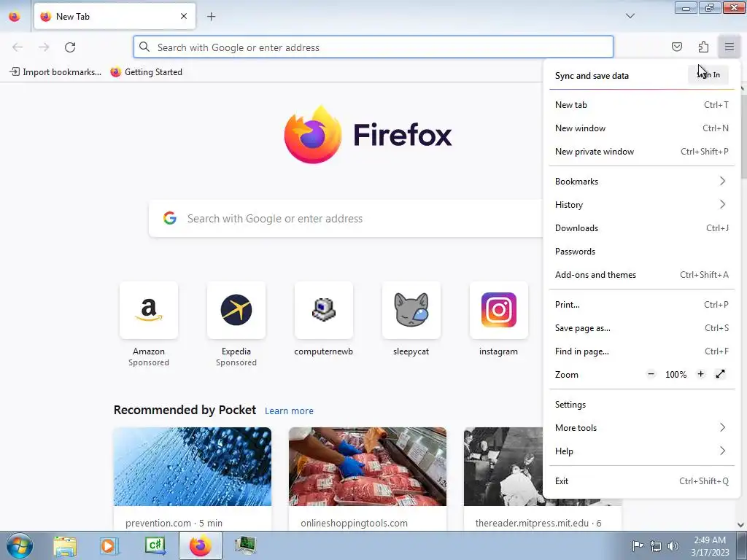
Task: Expand the Bookmarks submenu
Action: [x=642, y=182]
